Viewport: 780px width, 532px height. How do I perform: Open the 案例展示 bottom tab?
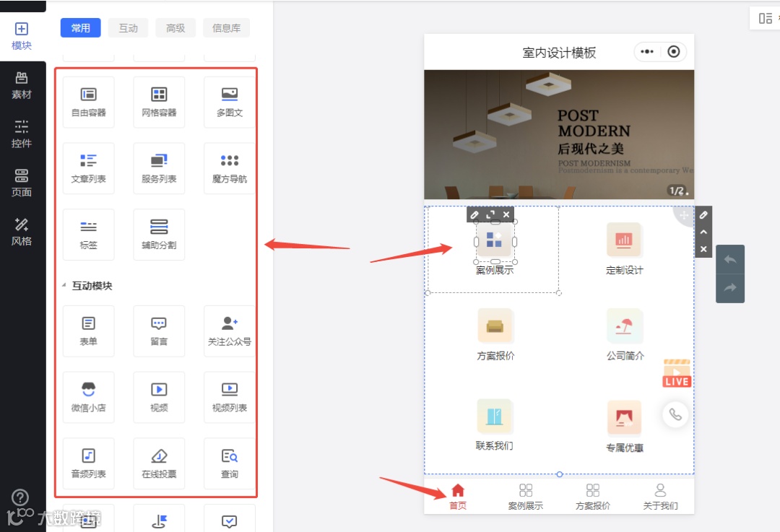525,496
